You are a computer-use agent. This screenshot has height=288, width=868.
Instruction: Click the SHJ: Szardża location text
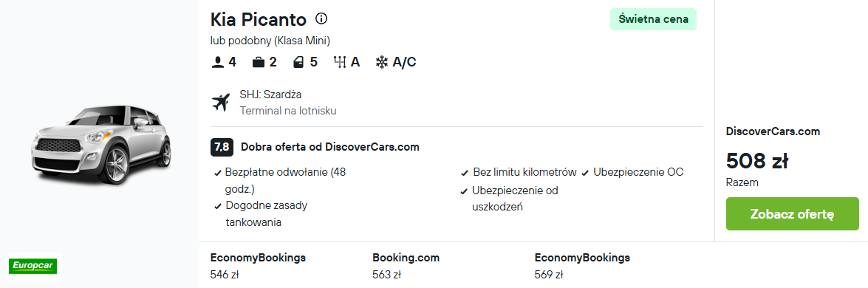click(x=270, y=95)
